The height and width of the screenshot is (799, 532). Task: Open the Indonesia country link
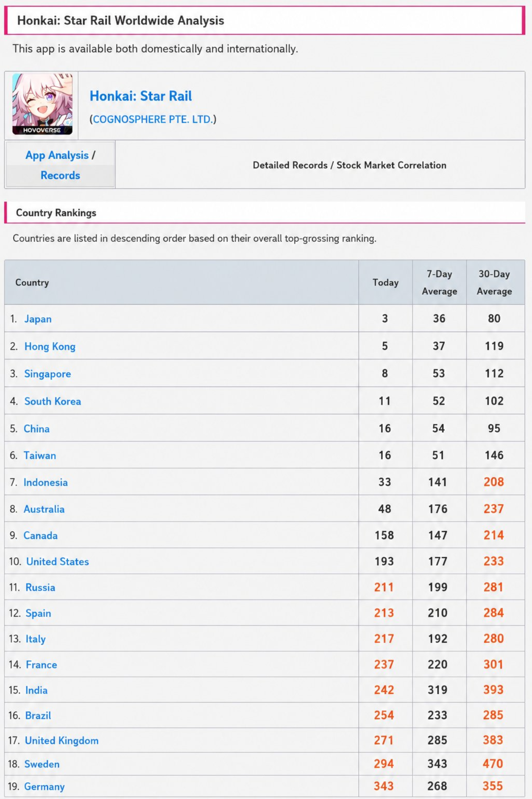pos(45,482)
